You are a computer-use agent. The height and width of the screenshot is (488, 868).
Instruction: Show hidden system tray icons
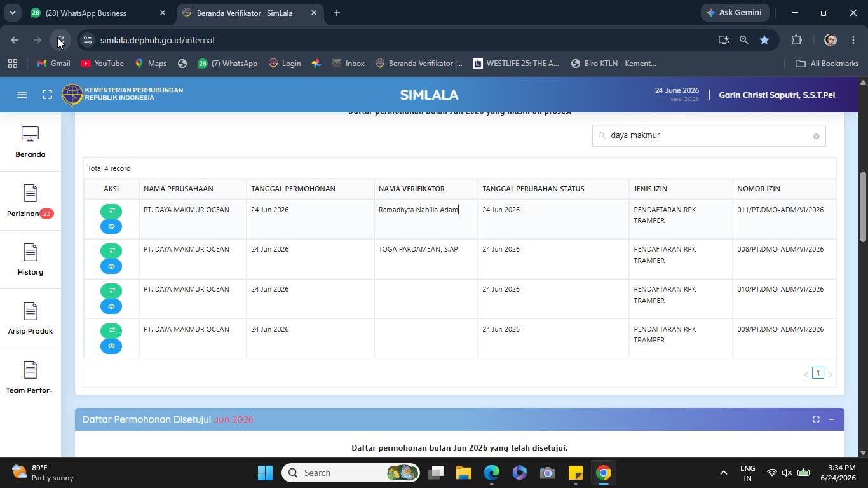[723, 473]
